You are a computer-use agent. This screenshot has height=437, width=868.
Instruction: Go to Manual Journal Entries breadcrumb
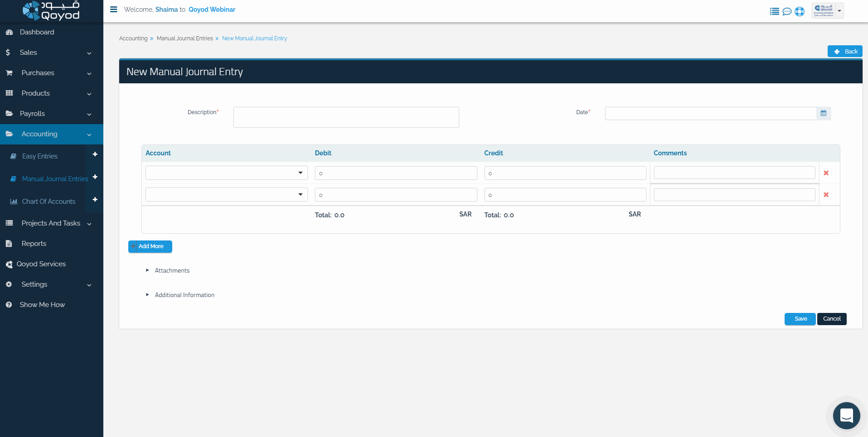[184, 38]
